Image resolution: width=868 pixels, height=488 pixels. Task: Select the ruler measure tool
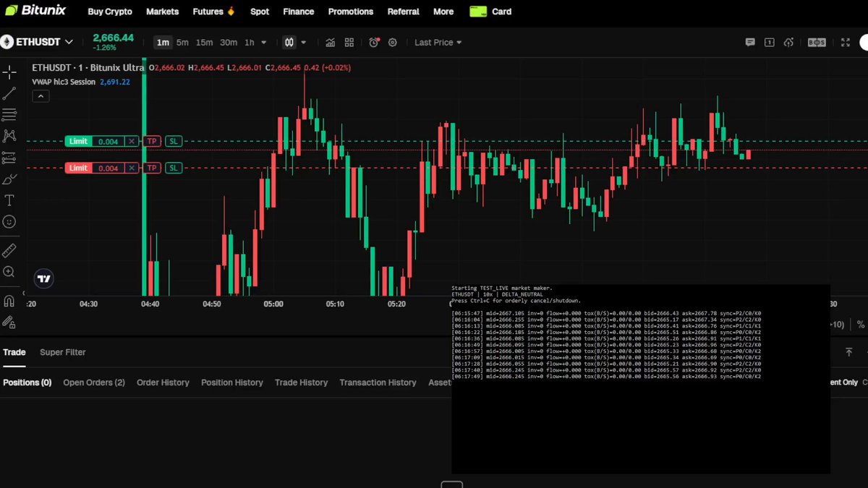[x=9, y=251]
